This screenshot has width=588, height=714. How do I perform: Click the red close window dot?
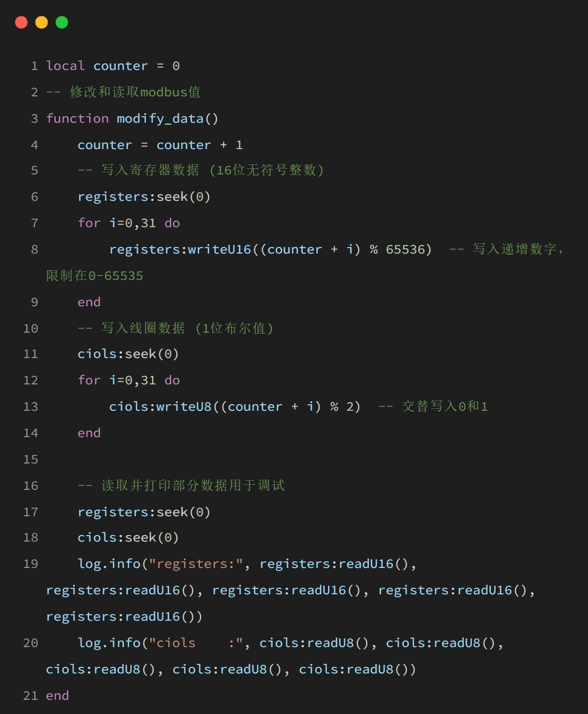click(21, 22)
